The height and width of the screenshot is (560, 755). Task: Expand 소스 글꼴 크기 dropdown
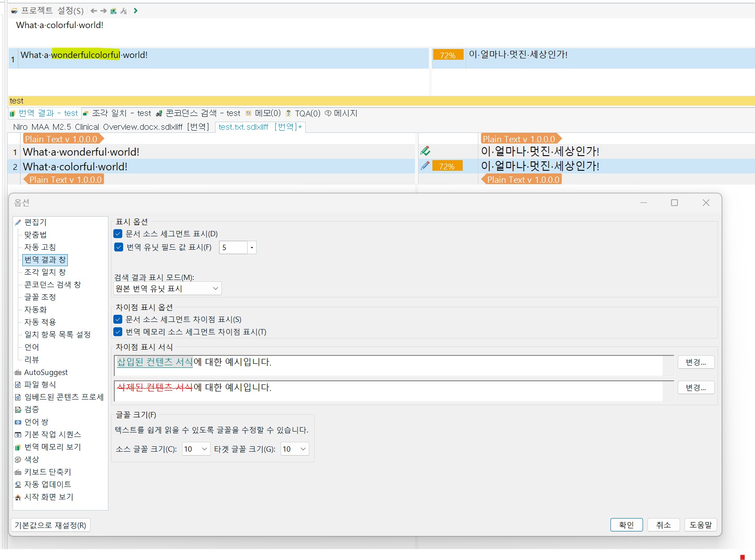click(x=196, y=449)
